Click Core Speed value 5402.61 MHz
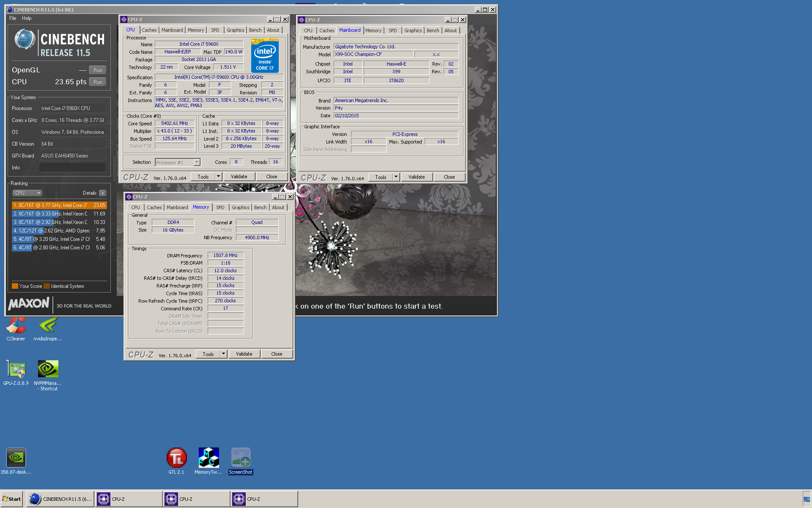Screen dimensions: 812x508 [x=175, y=123]
